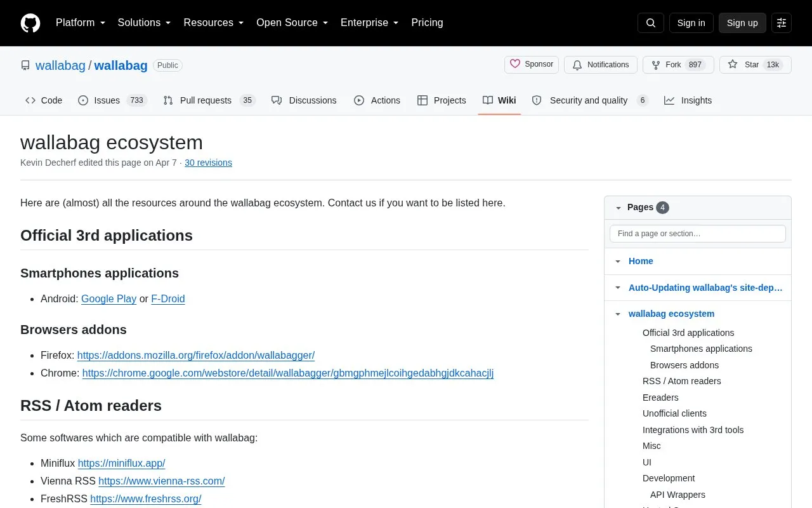The width and height of the screenshot is (812, 508).
Task: Open Security and quality tab
Action: (x=590, y=100)
